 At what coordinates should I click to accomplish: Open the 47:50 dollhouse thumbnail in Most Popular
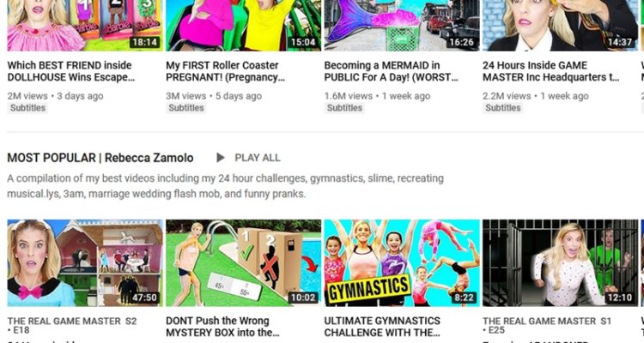click(x=85, y=263)
